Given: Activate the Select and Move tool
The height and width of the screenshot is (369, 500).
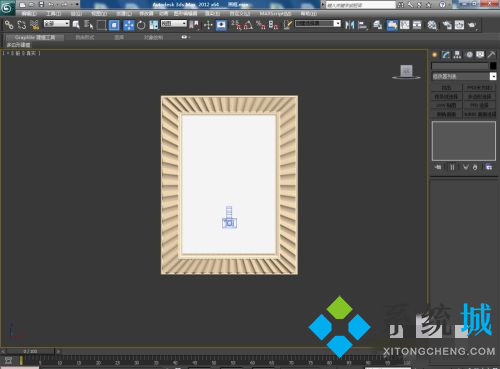Looking at the screenshot, I should tap(129, 25).
